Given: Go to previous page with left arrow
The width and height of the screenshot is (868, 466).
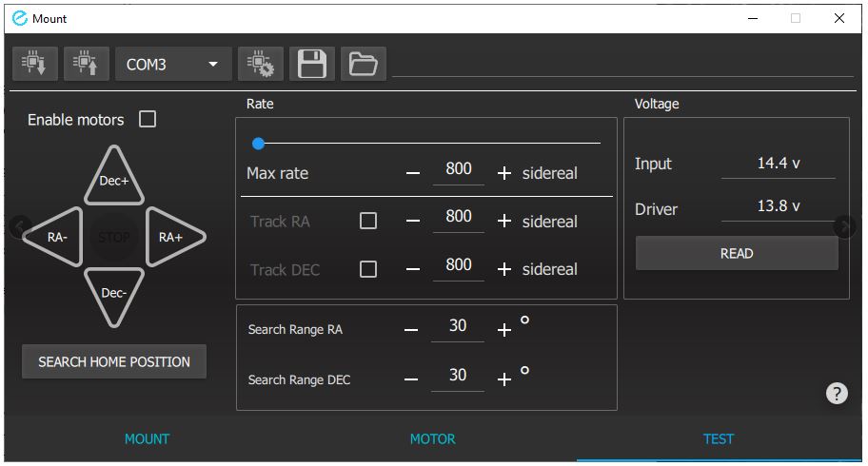Looking at the screenshot, I should click(x=19, y=226).
